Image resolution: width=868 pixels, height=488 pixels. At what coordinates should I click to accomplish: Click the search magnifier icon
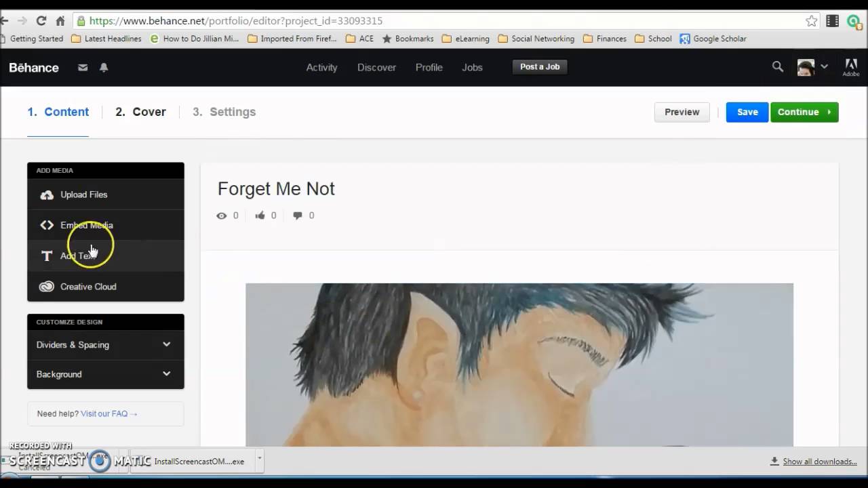click(778, 66)
